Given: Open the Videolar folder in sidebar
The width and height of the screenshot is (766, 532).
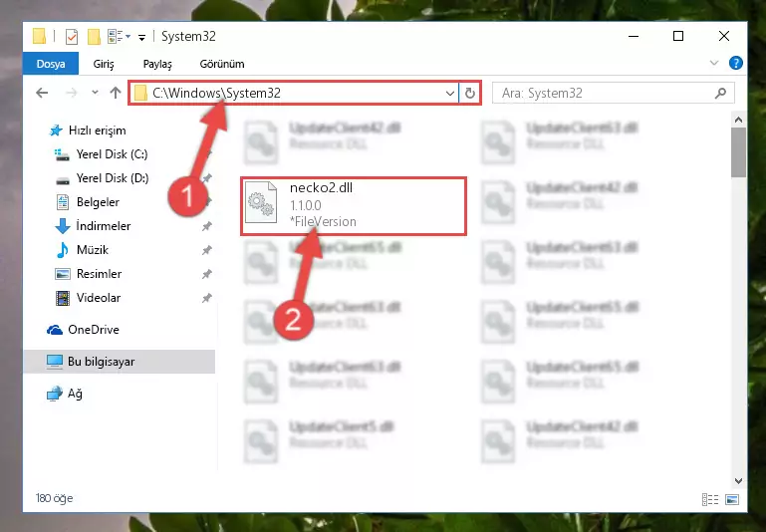Looking at the screenshot, I should [99, 298].
